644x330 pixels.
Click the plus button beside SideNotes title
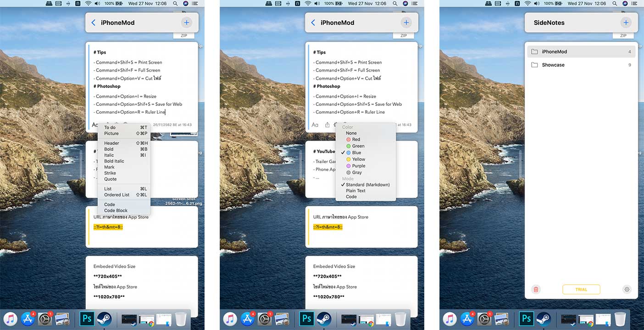coord(626,22)
